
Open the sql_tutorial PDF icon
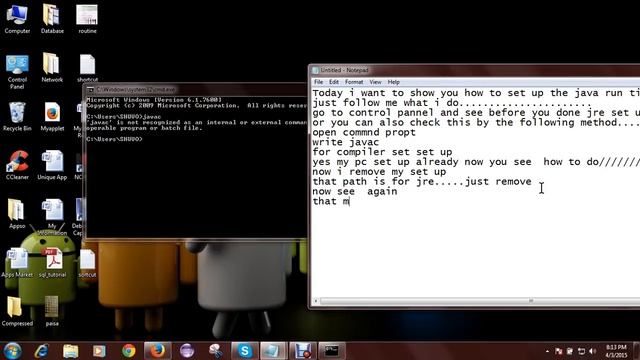tap(52, 263)
